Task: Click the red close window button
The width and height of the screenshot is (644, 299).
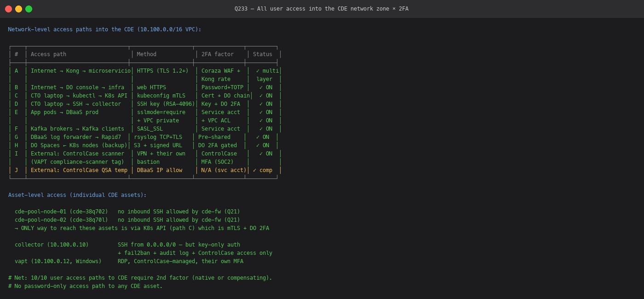Action: coord(8,9)
